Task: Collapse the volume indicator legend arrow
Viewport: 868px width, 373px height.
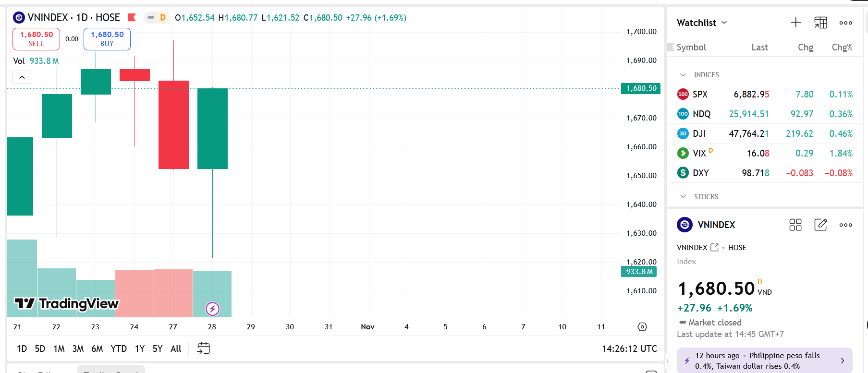Action: coord(22,77)
